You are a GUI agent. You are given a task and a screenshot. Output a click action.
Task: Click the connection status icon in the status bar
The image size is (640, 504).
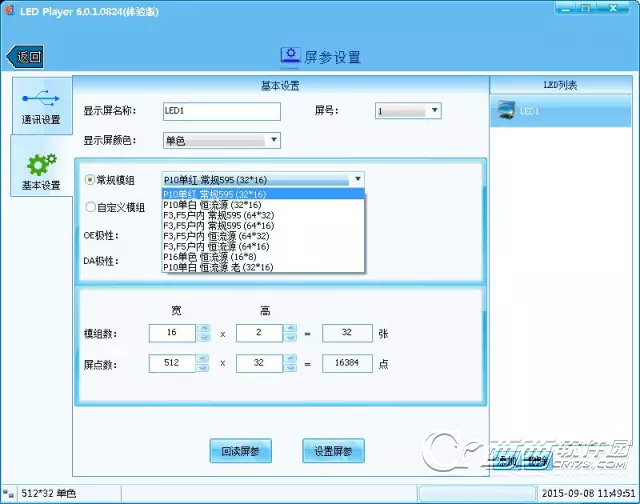(8, 494)
